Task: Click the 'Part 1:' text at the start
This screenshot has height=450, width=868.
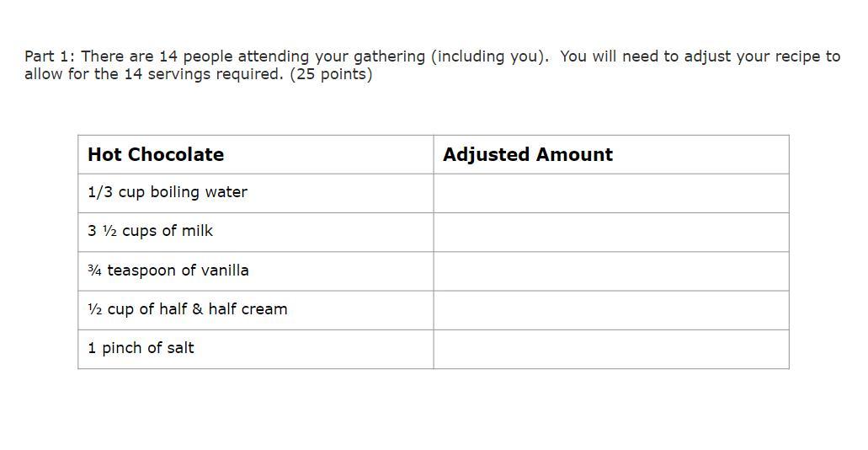Action: tap(51, 56)
